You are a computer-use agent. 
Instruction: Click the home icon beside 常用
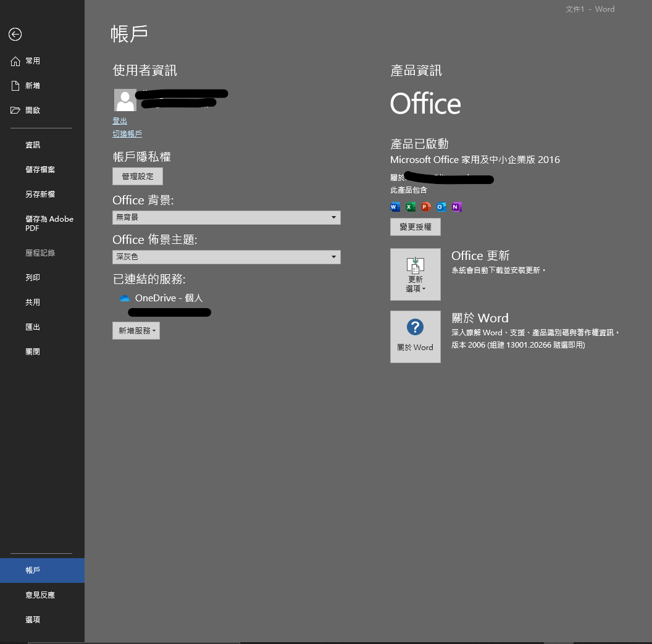coord(15,61)
